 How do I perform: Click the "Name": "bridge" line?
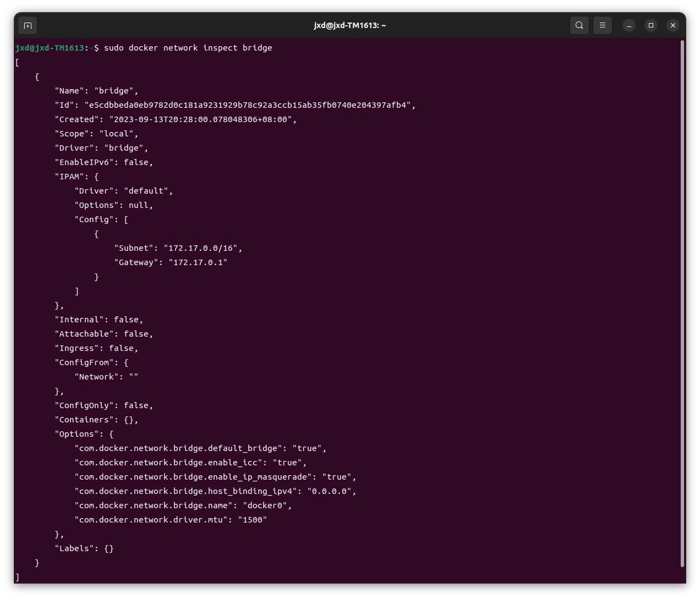click(97, 91)
